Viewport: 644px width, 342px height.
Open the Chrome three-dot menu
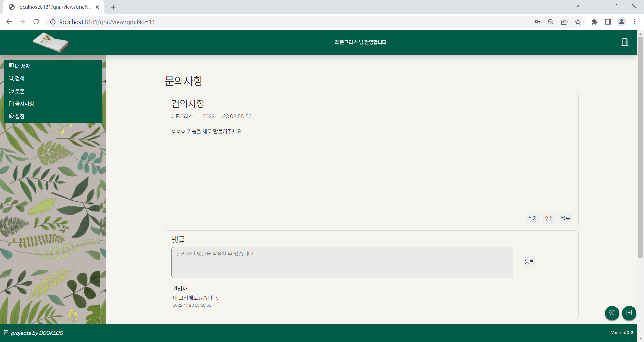(635, 22)
